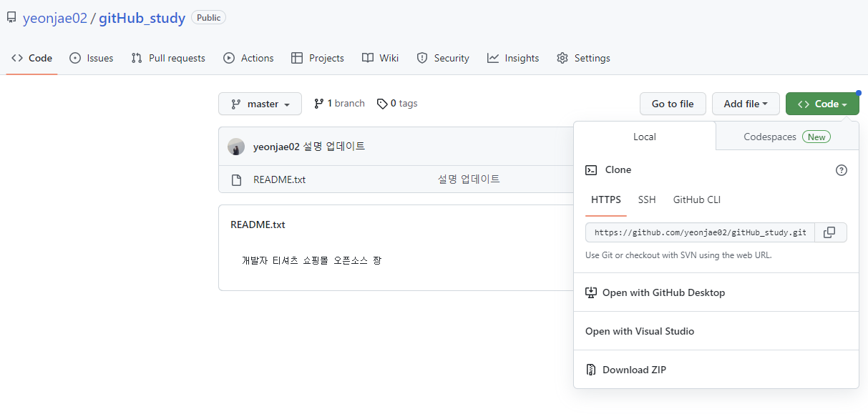
Task: Click the yeonjae02 avatar thumbnail
Action: tap(236, 147)
